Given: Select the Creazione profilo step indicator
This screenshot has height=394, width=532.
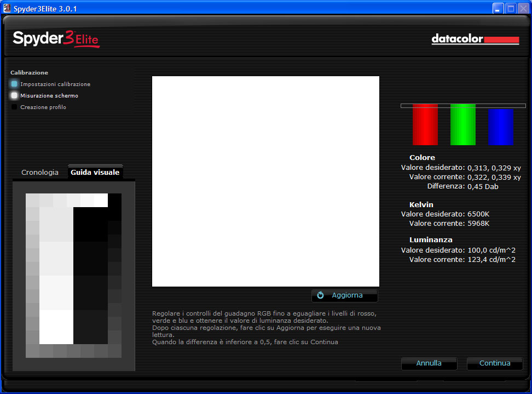Looking at the screenshot, I should click(14, 107).
